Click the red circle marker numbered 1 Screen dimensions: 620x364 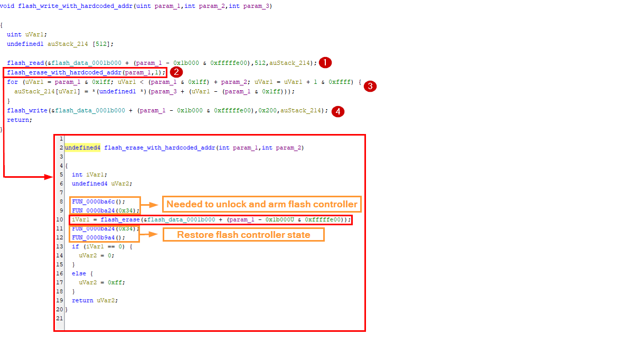(x=326, y=63)
